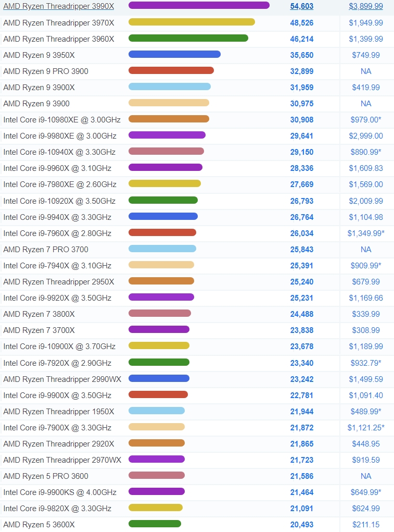Screen dimensions: 394x532
Task: Open Intel Core i9-7960X @ 2.80GHz
Action: pos(57,233)
